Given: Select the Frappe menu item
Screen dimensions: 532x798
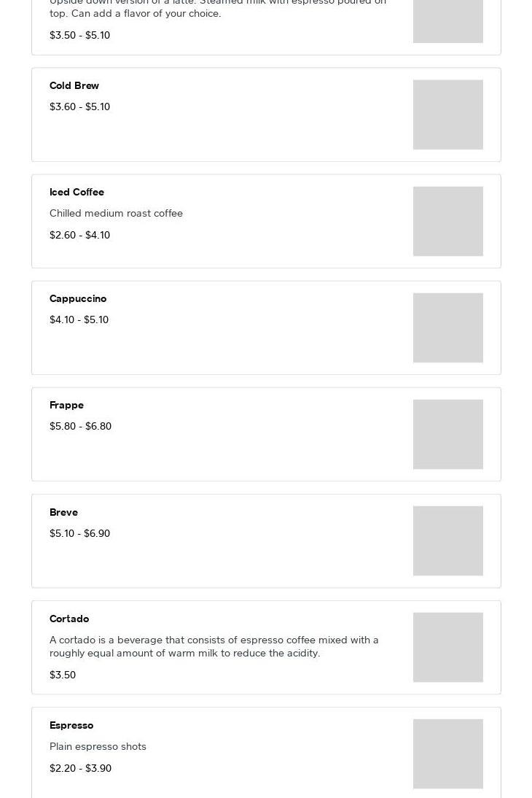Looking at the screenshot, I should (66, 406).
